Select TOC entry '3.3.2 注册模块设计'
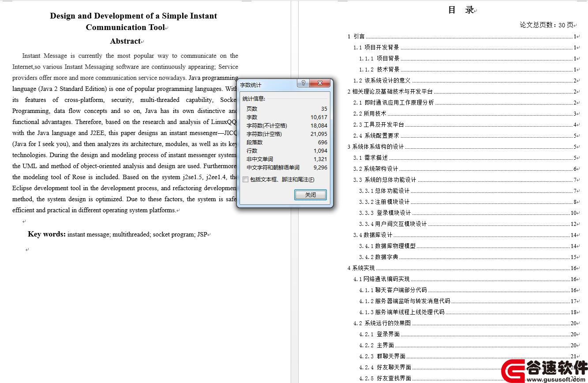The image size is (588, 383). (468, 202)
